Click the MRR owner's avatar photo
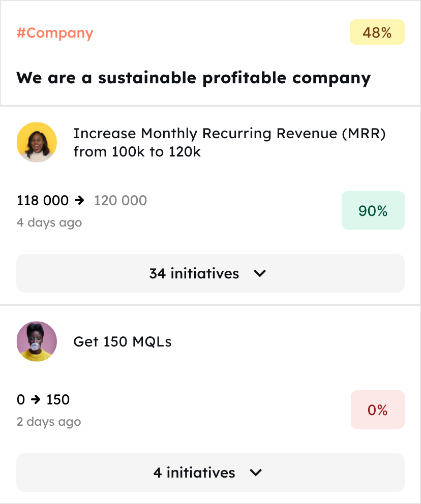Image resolution: width=421 pixels, height=504 pixels. pos(37,142)
